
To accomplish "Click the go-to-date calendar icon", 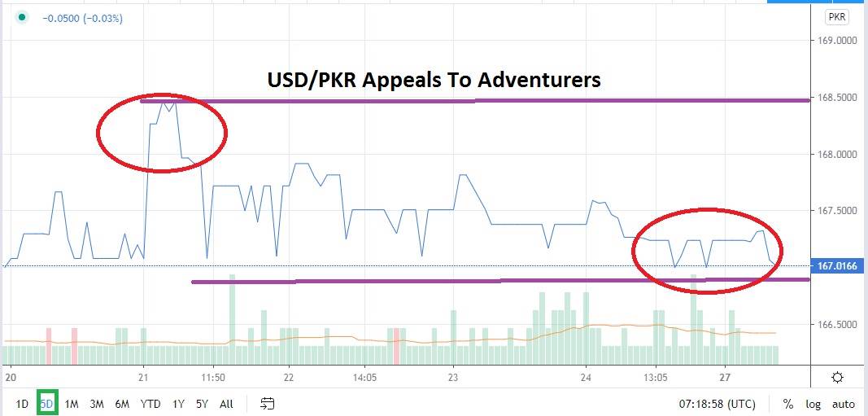I will [268, 403].
